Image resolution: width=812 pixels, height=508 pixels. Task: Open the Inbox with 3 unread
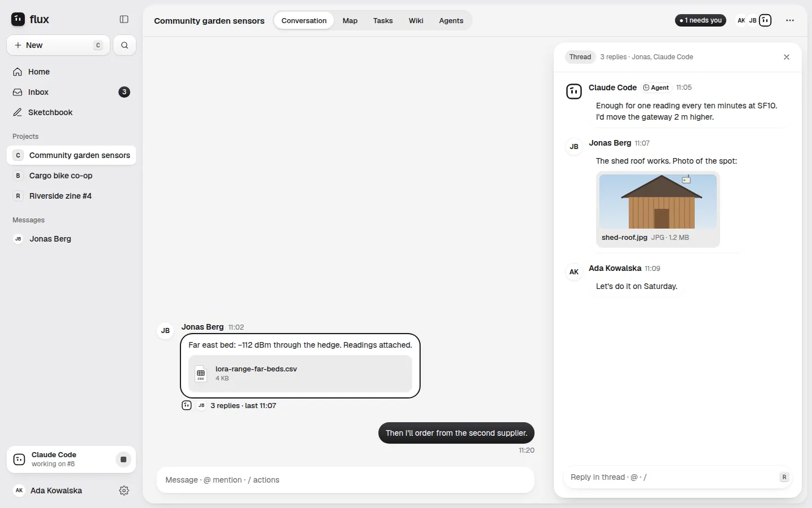click(x=71, y=92)
